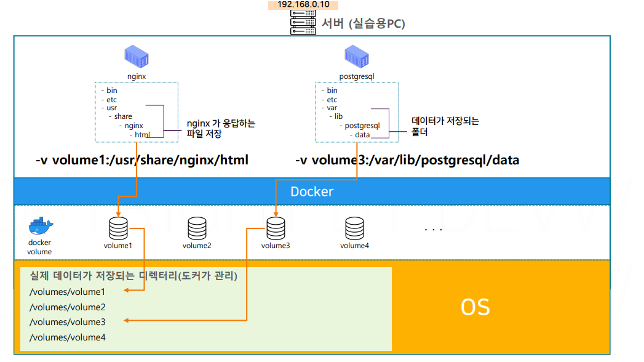Click the postgresql container name label
The width and height of the screenshot is (644, 362).
coord(357,76)
